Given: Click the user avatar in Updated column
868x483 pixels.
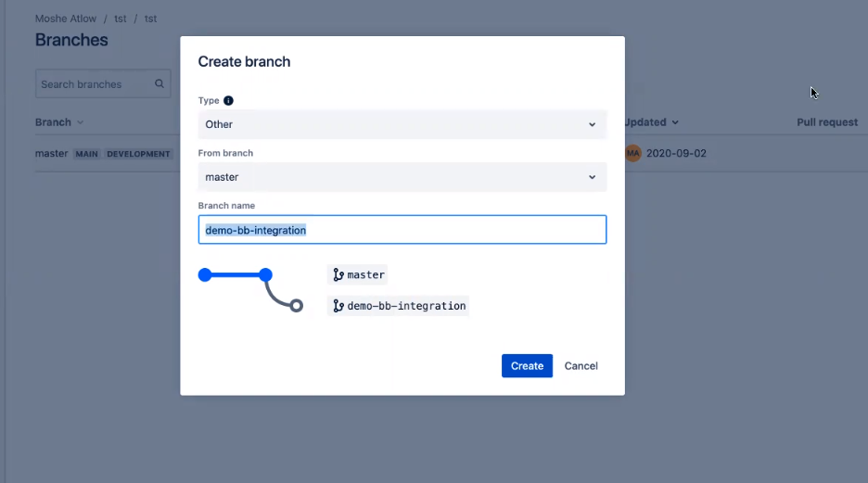Looking at the screenshot, I should point(633,153).
